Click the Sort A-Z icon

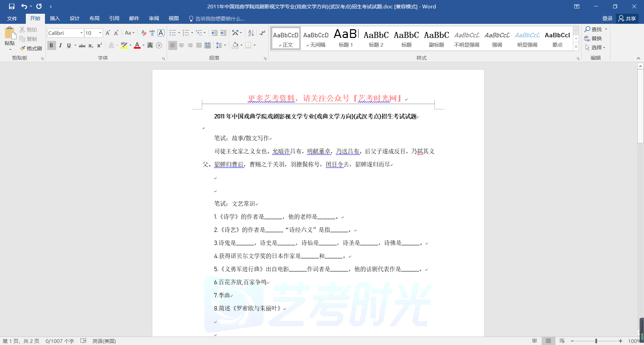point(251,33)
